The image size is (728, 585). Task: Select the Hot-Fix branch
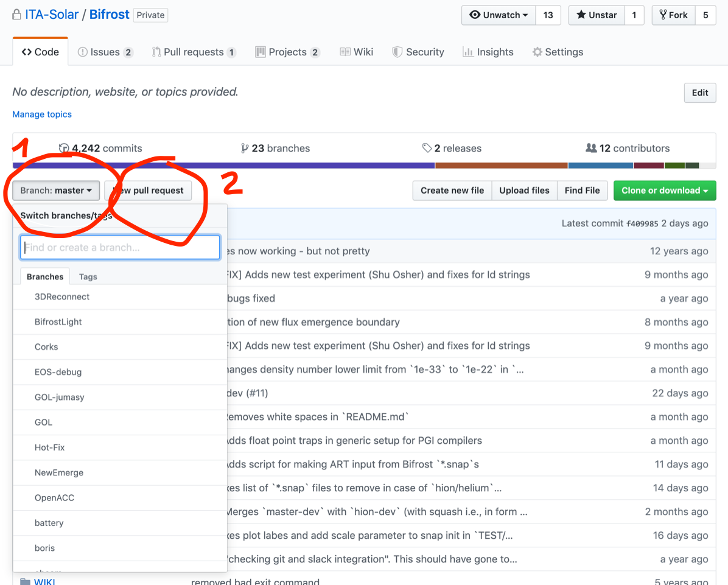120,447
